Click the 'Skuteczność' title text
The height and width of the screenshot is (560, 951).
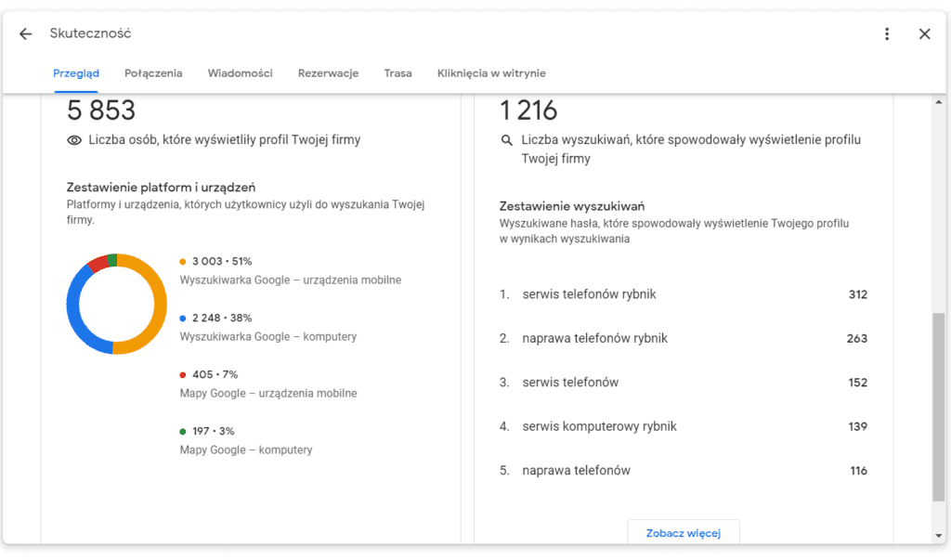click(90, 33)
